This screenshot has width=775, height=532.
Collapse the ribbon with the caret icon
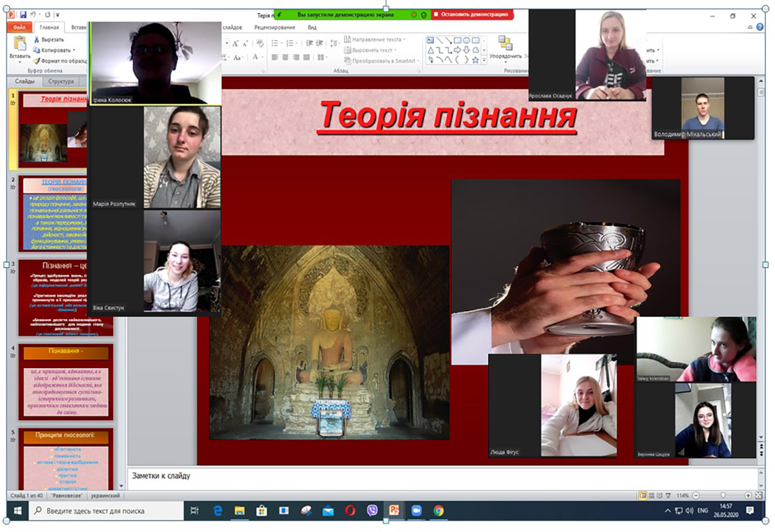[x=750, y=28]
